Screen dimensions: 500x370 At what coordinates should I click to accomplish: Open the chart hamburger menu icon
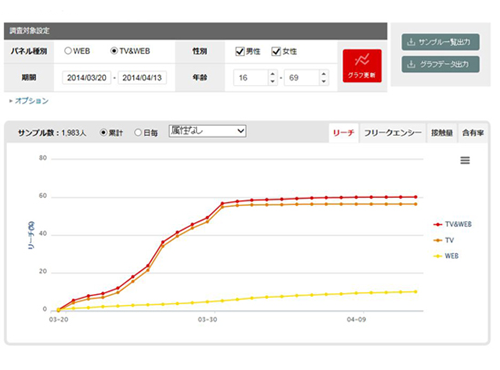(x=465, y=160)
